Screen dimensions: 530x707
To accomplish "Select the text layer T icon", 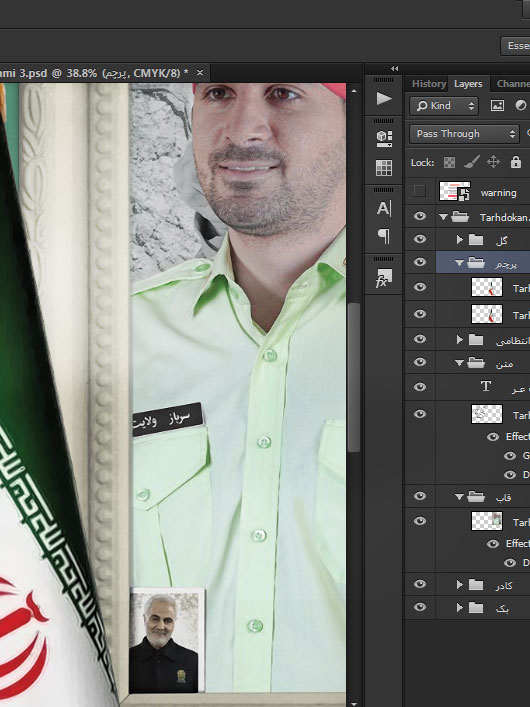I will pyautogui.click(x=486, y=386).
